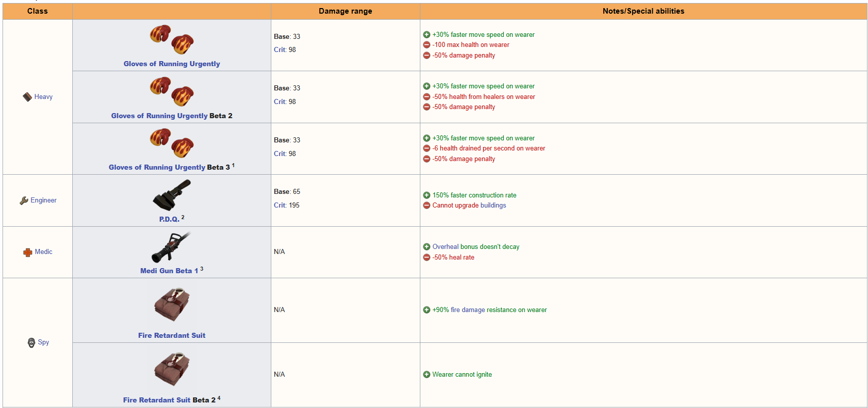Click the Spy mask class icon

pyautogui.click(x=31, y=342)
